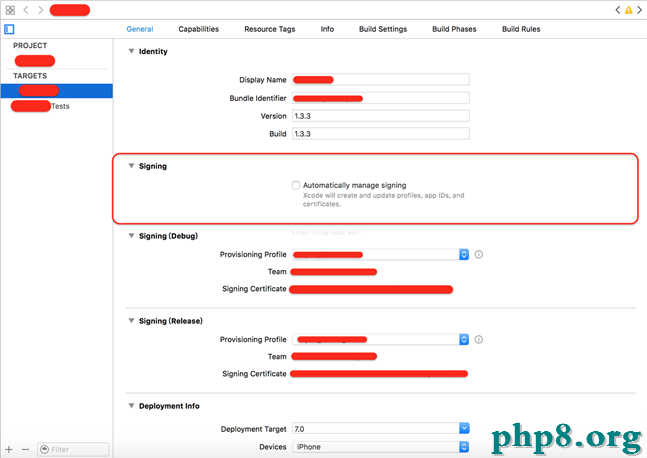Click the Version field showing 1.3.3
647x458 pixels.
[x=381, y=116]
